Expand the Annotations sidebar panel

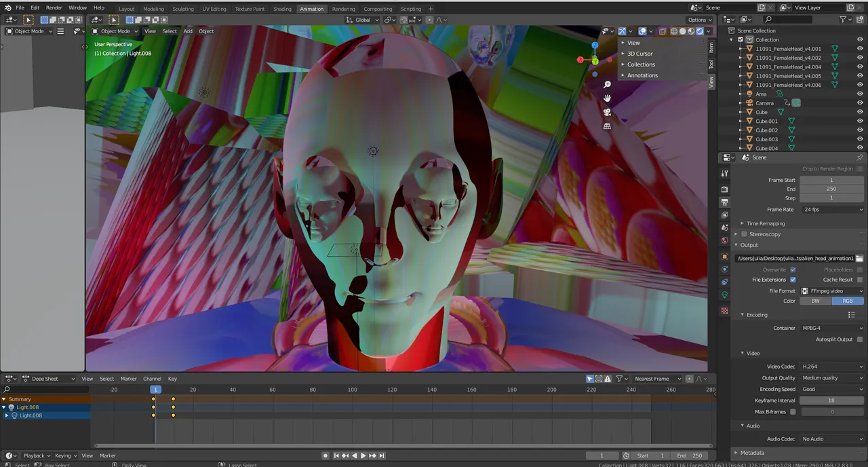click(x=642, y=75)
